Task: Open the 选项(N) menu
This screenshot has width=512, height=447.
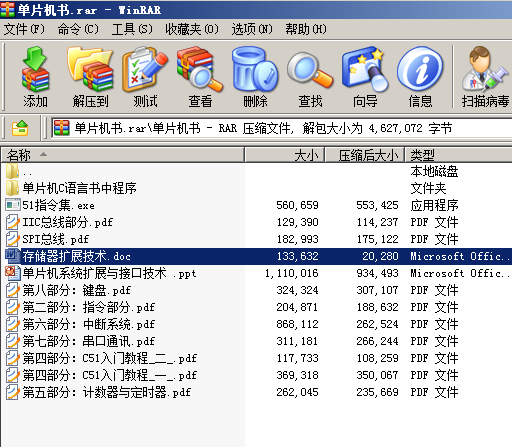Action: (x=252, y=29)
